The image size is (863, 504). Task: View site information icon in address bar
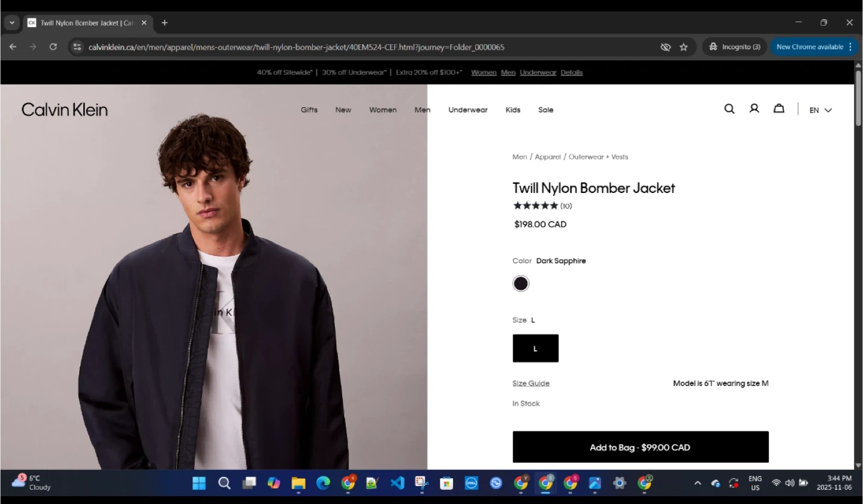[77, 47]
